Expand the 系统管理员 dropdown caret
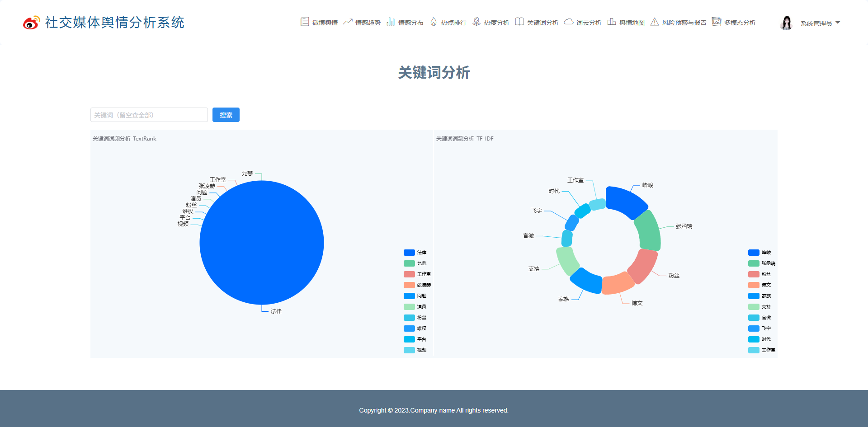The height and width of the screenshot is (427, 868). coord(838,22)
